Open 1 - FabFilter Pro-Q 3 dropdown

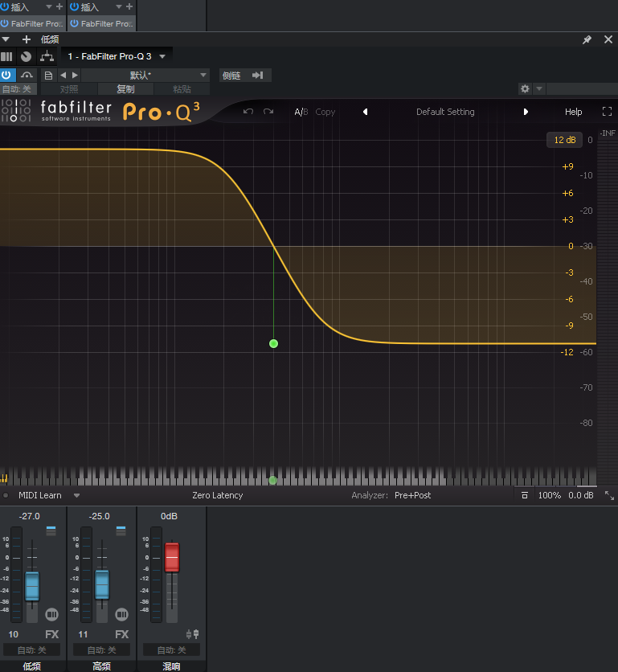pos(162,56)
